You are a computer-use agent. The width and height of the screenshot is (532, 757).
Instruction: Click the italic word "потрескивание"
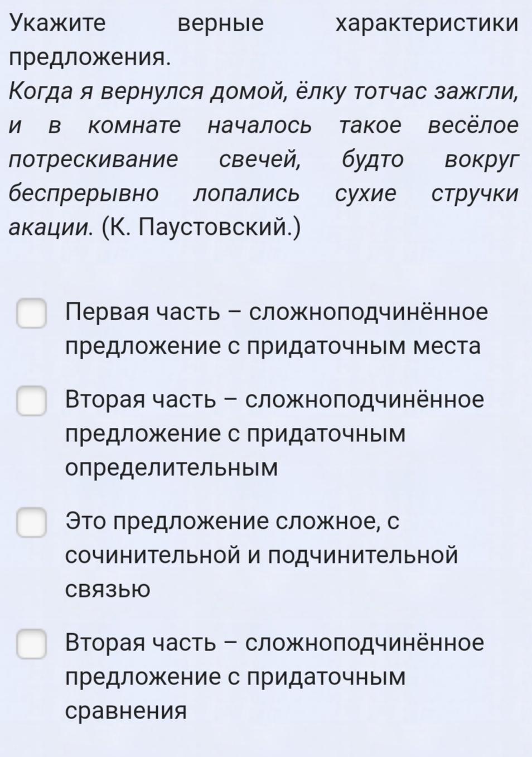pyautogui.click(x=94, y=161)
